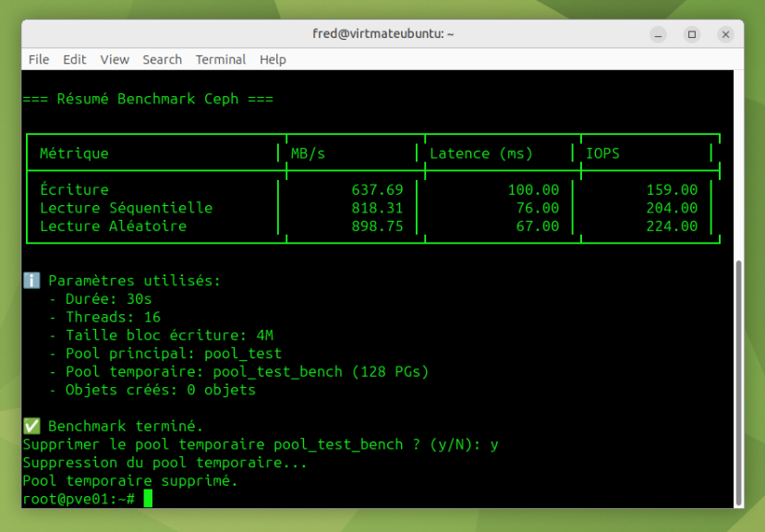Click the info icon beside Paramètres utilisés
Image resolution: width=765 pixels, height=532 pixels.
31,281
